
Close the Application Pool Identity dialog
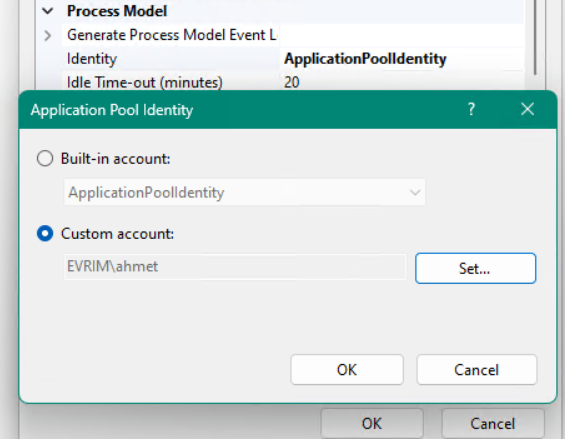pos(527,109)
